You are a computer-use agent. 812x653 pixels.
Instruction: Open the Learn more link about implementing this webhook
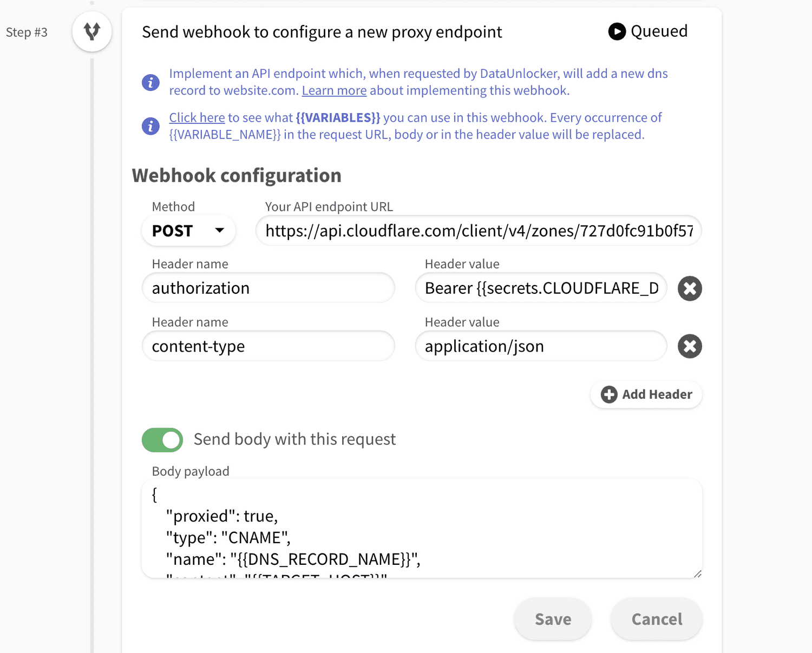pos(334,90)
